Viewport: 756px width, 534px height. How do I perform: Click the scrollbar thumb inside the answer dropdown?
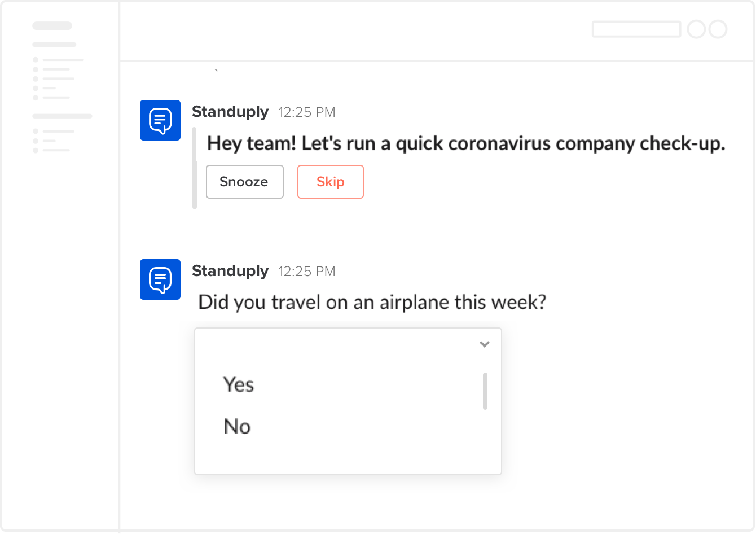click(485, 391)
